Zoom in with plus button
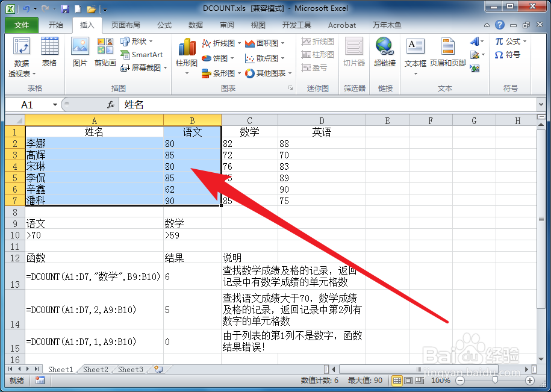The image size is (551, 392). (530, 381)
